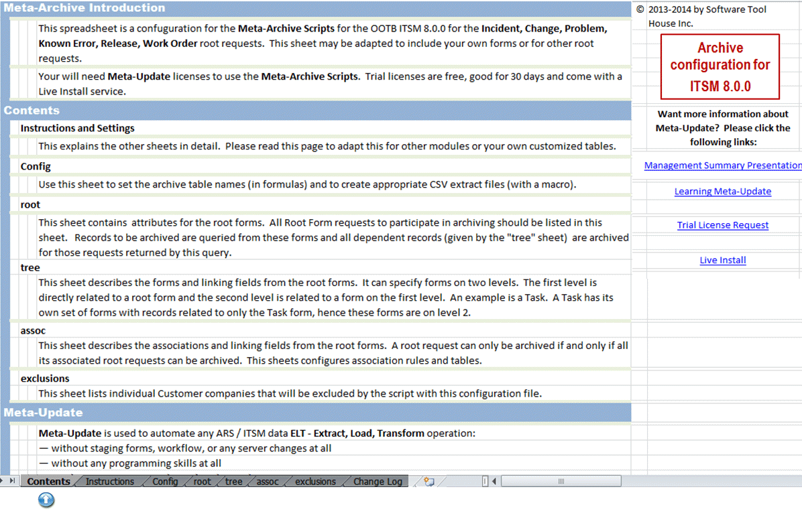Switch to the Contents sheet tab

click(x=48, y=481)
